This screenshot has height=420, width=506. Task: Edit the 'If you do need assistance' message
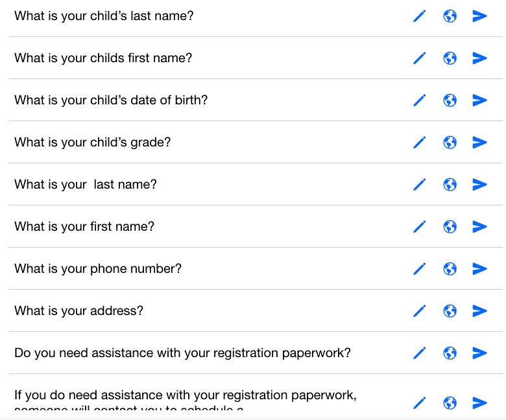point(420,403)
